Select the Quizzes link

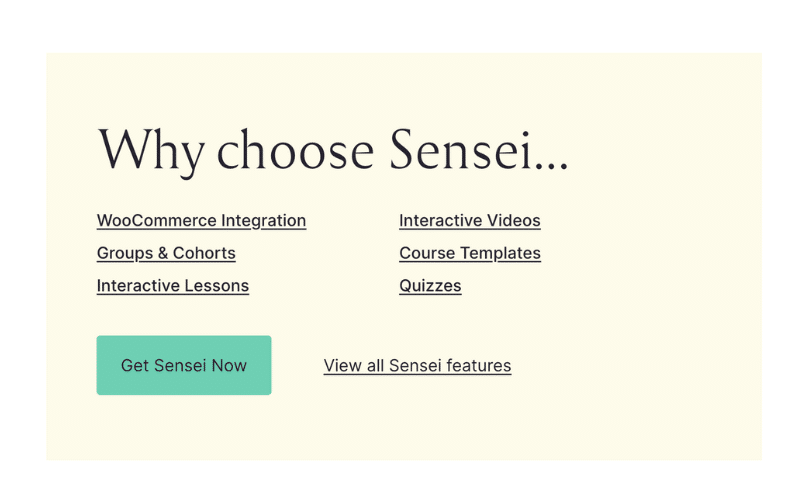point(430,286)
